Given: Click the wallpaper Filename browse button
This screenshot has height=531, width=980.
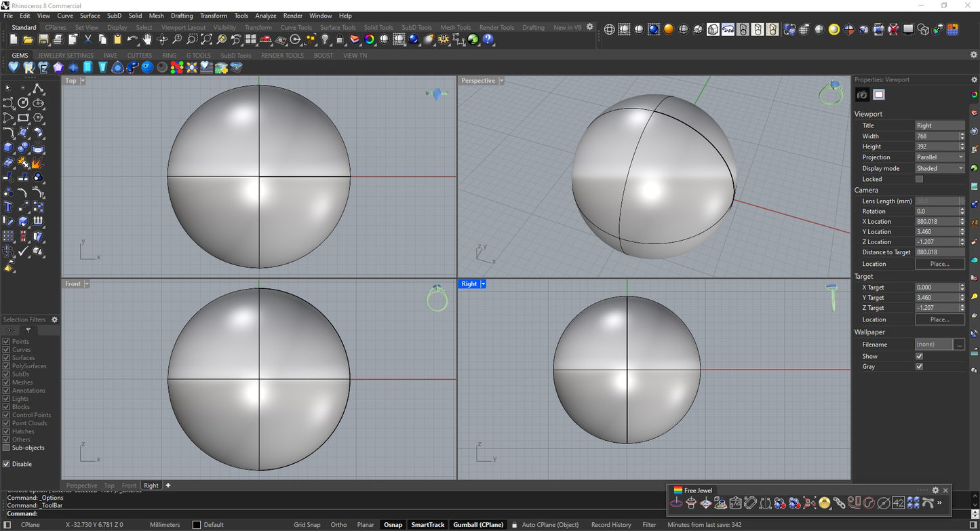Looking at the screenshot, I should tap(959, 345).
